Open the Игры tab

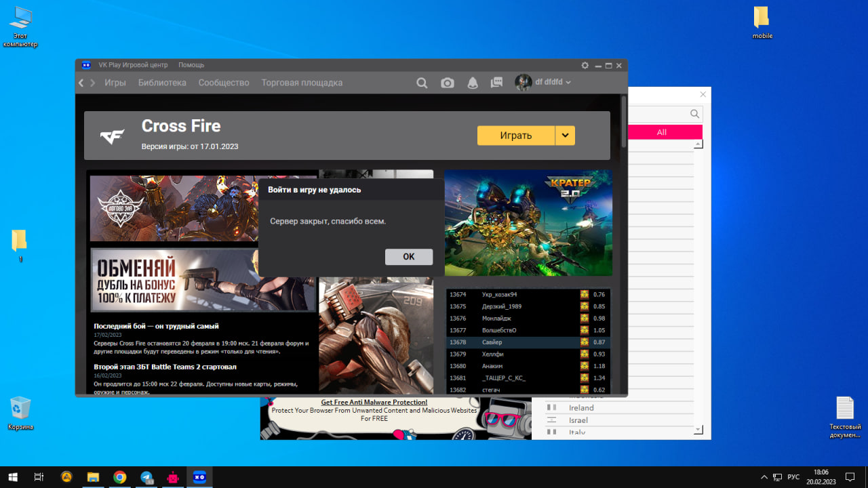click(115, 83)
